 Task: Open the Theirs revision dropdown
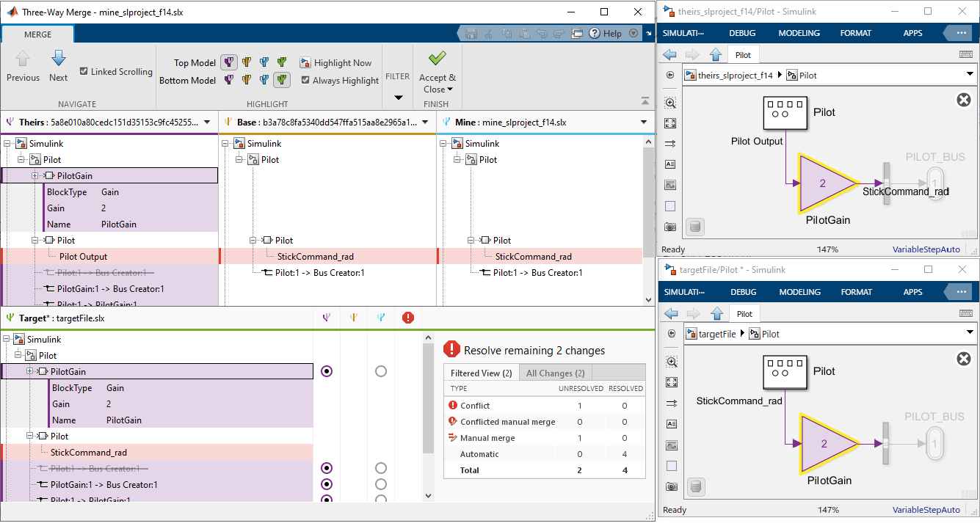point(207,123)
